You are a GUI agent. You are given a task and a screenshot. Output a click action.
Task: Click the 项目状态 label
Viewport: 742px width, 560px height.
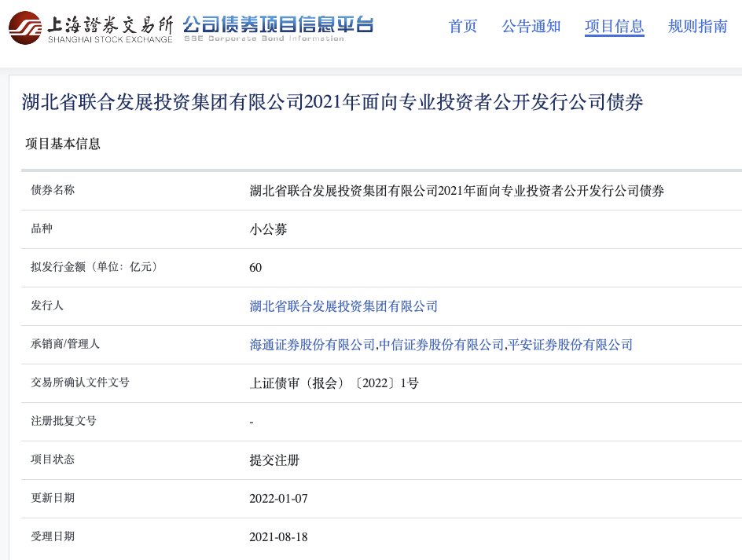coord(53,459)
